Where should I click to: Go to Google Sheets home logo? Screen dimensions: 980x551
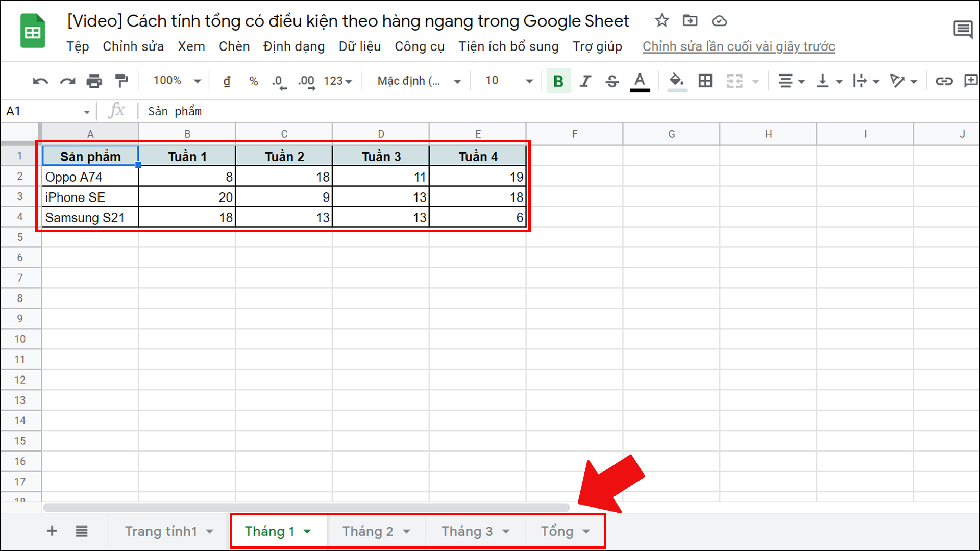pyautogui.click(x=33, y=31)
